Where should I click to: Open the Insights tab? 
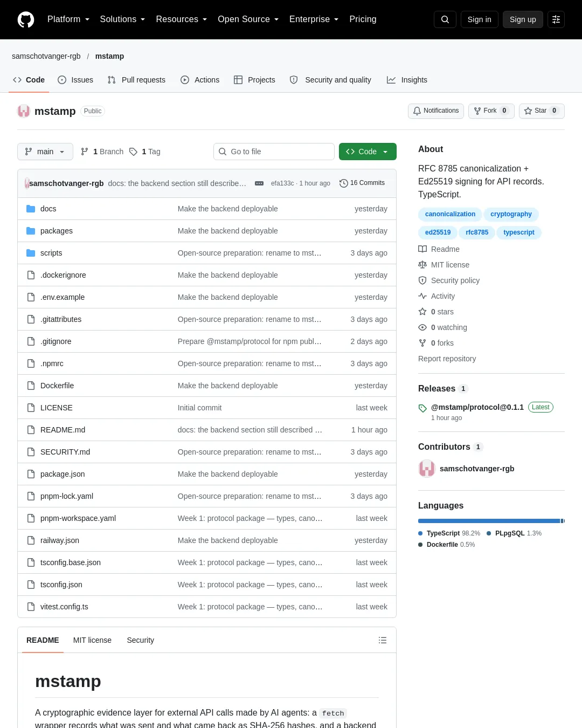point(407,80)
